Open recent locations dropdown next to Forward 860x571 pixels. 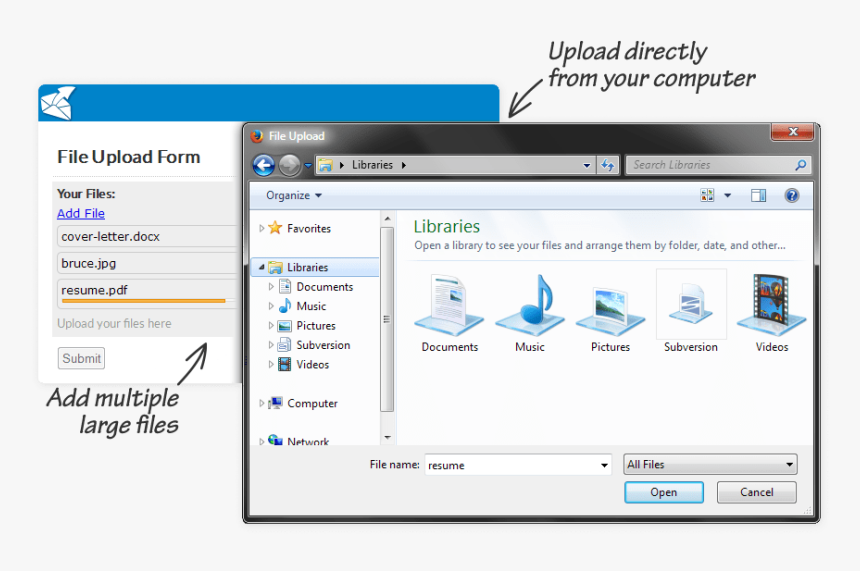(x=308, y=165)
